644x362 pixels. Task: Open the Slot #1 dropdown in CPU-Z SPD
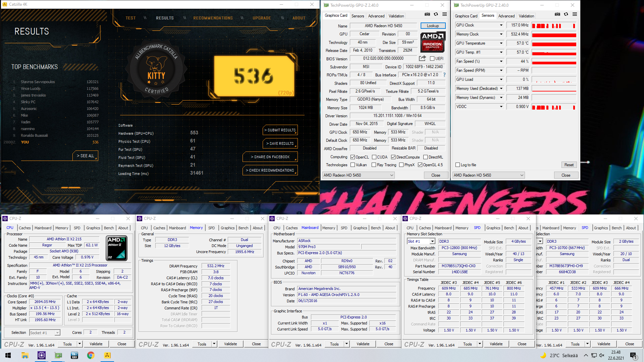tap(421, 241)
